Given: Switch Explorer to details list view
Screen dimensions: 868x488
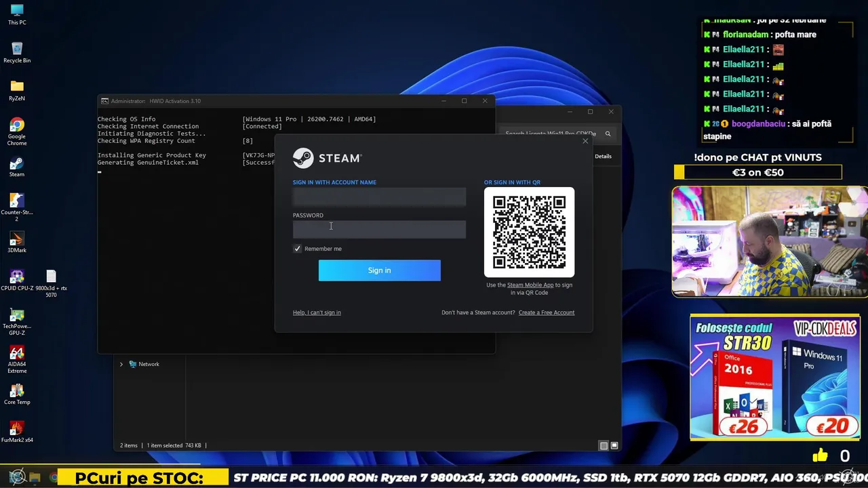Looking at the screenshot, I should click(604, 446).
